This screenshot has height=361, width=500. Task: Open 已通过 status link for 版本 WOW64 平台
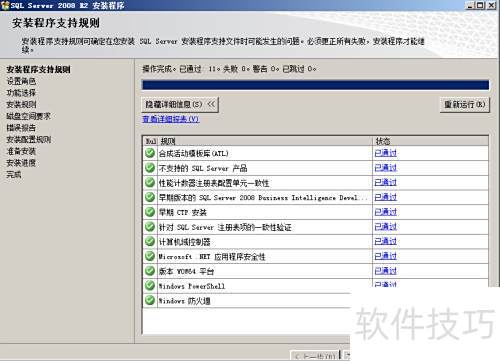(x=386, y=271)
